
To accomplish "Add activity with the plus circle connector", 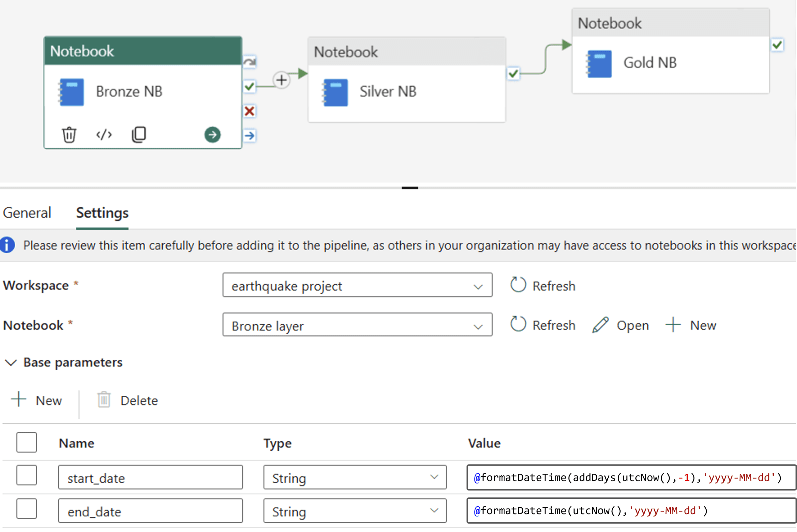I will [x=282, y=80].
